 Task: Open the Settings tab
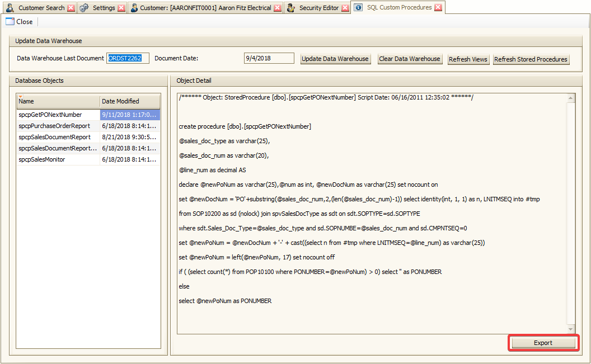104,8
